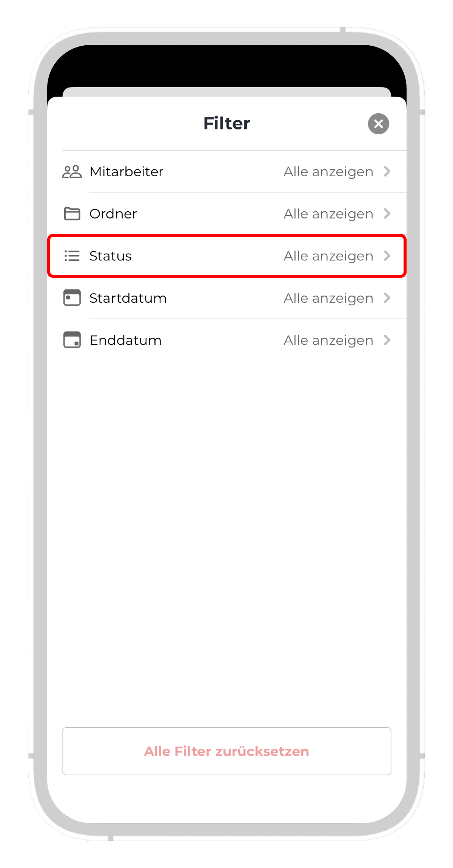
Task: Expand the Ordner chevron arrow
Action: [387, 214]
